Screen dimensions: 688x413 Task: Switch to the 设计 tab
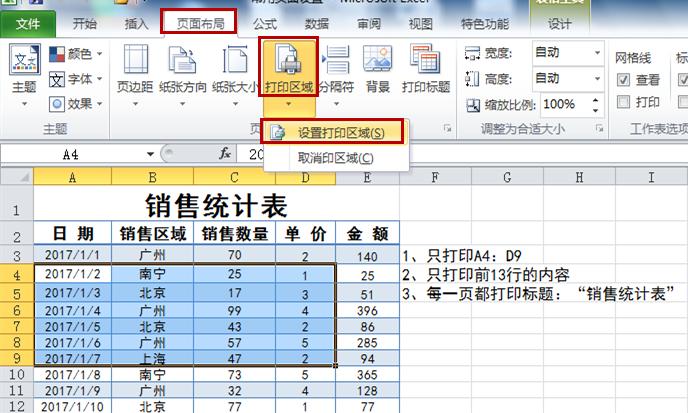(560, 24)
